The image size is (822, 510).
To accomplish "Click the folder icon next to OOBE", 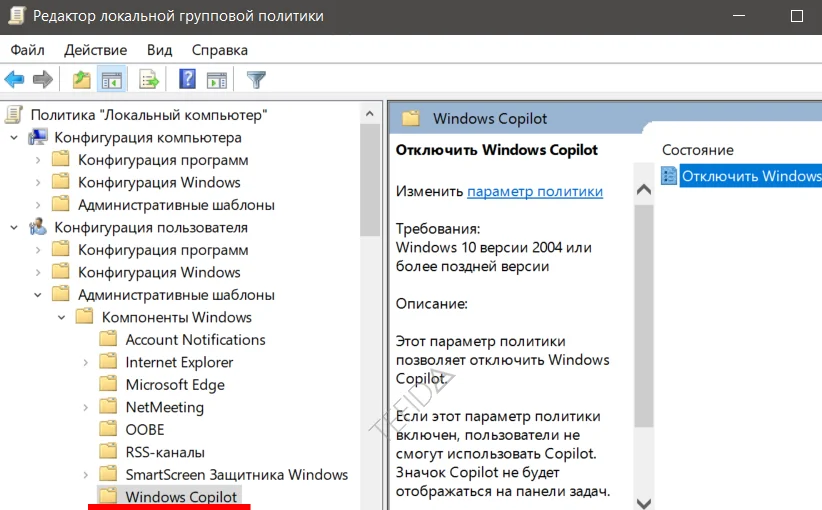I will [109, 429].
